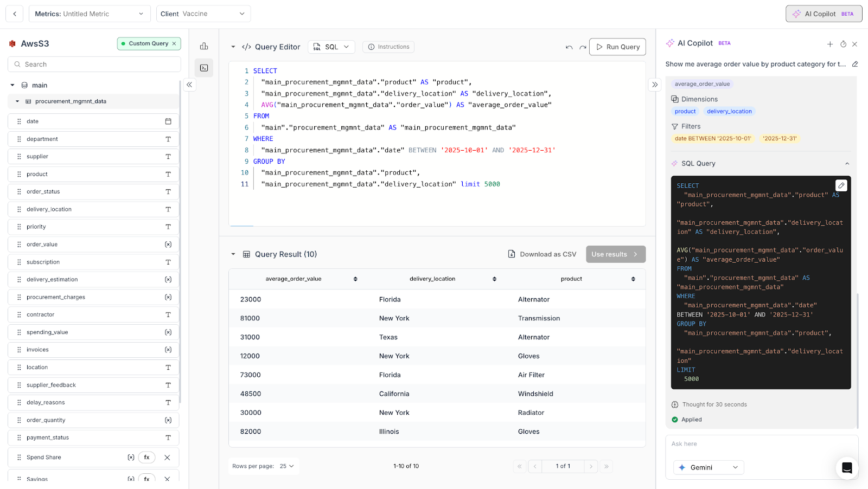Collapse the SQL Query section in Copilot
Screen dimensions: 868x489
coord(847,164)
